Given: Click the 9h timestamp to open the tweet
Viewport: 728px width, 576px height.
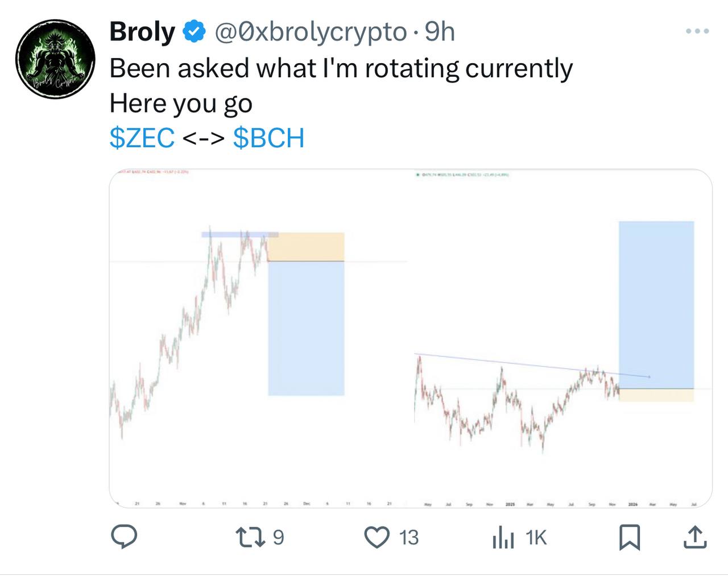Looking at the screenshot, I should click(440, 32).
